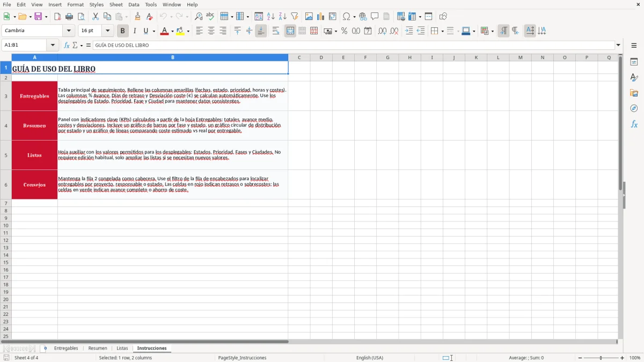Image resolution: width=644 pixels, height=362 pixels.
Task: Insert an image via toolbar icon
Action: (309, 17)
